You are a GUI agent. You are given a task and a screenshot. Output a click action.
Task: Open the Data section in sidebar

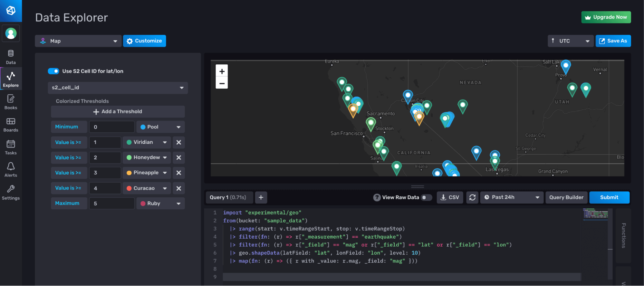(x=11, y=57)
